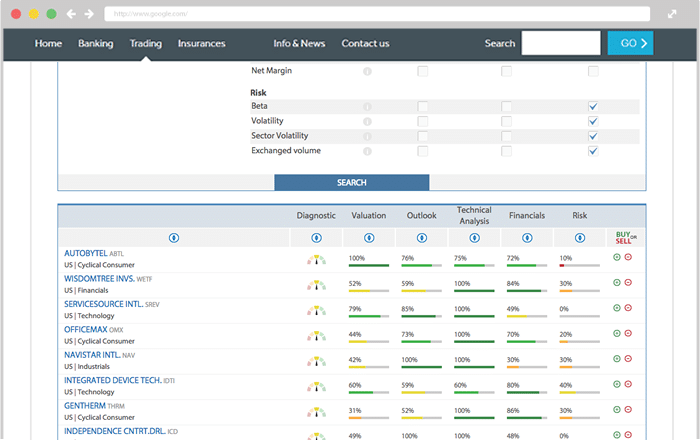Screen dimensions: 700x440
Task: Click the sell icon for OFFICEMAX
Action: (x=628, y=333)
